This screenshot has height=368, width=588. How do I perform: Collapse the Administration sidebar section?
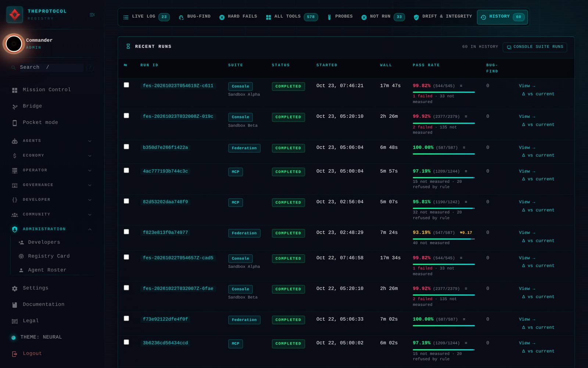click(x=51, y=229)
